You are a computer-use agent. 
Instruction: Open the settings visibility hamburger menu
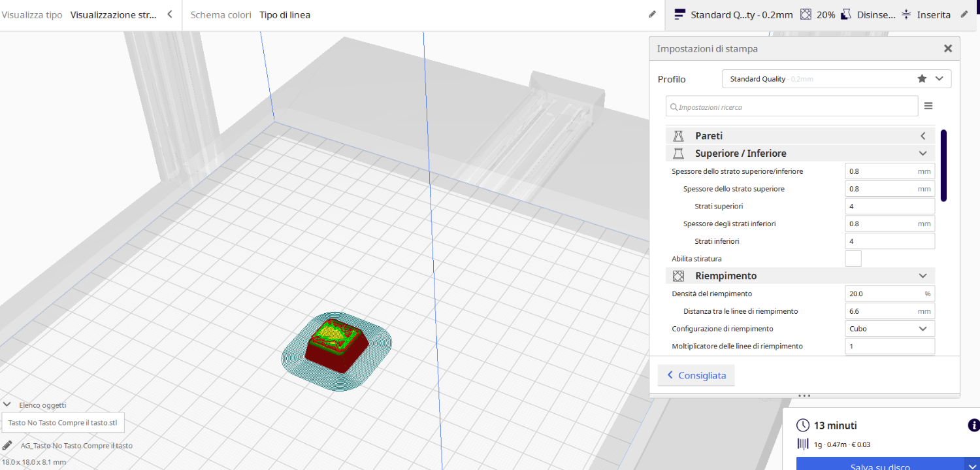point(928,106)
